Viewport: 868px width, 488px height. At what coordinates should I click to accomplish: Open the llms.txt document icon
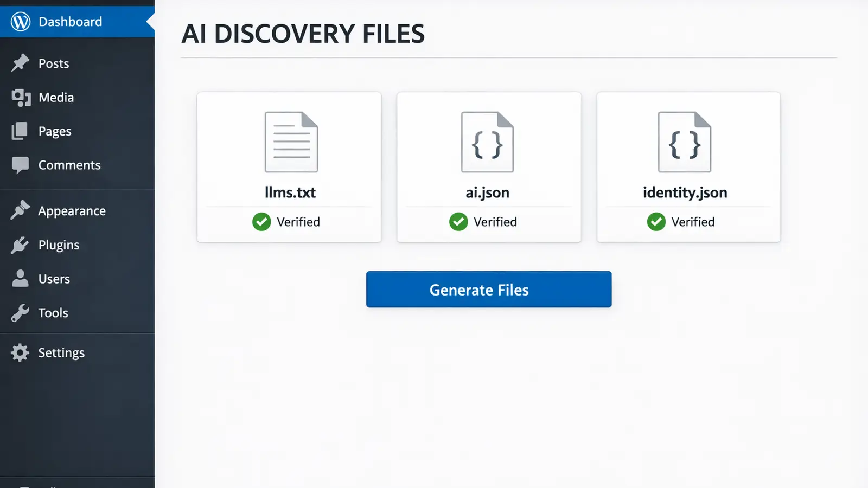[x=291, y=142]
